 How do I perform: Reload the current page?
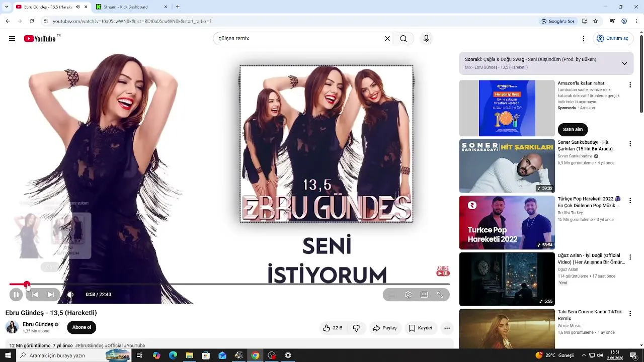[x=32, y=21]
